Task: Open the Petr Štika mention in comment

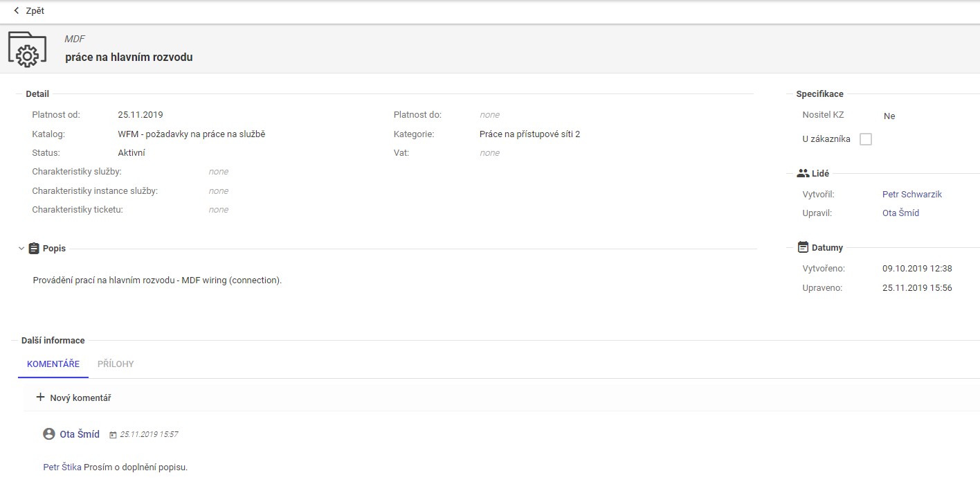Action: [62, 467]
